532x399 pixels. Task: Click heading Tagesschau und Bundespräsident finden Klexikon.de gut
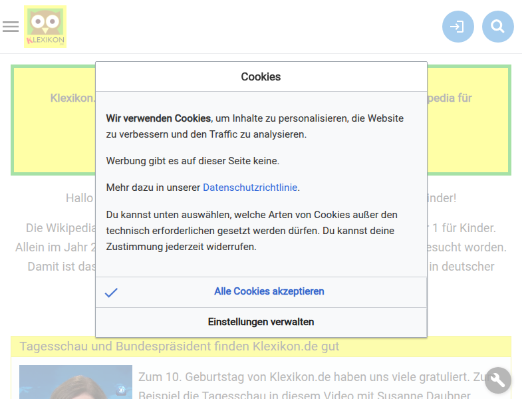click(x=179, y=346)
